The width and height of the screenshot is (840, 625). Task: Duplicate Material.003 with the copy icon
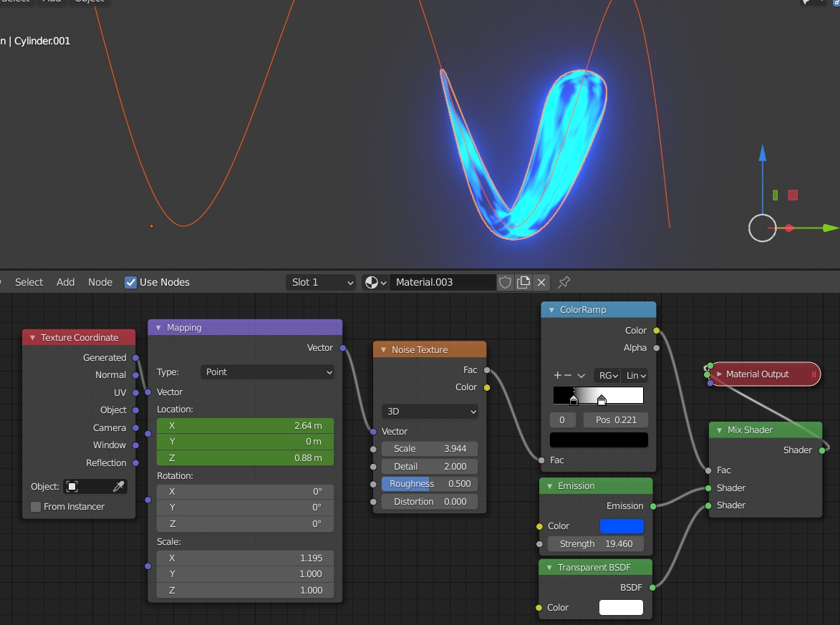[523, 282]
